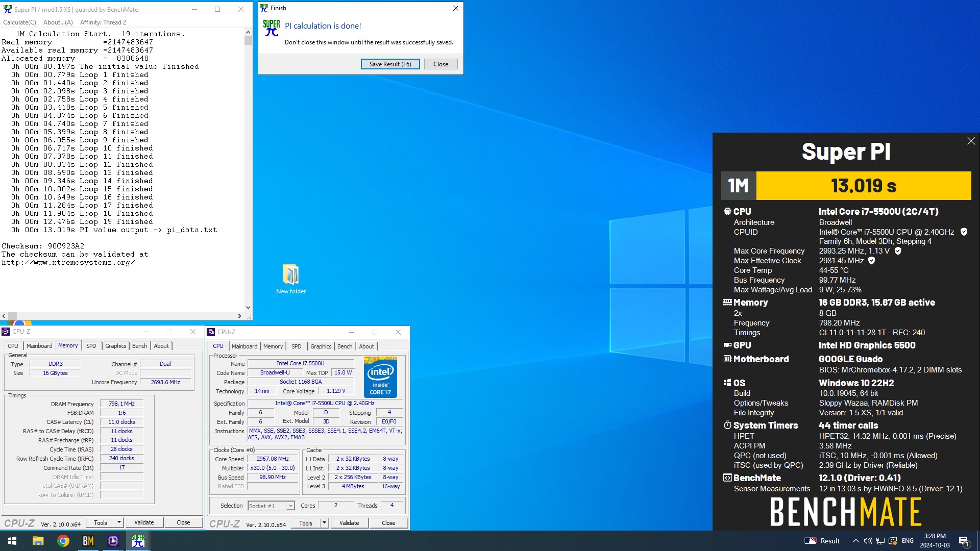Screen dimensions: 980x551
Task: Select About tab in CPU-Z CPU window
Action: pos(366,346)
